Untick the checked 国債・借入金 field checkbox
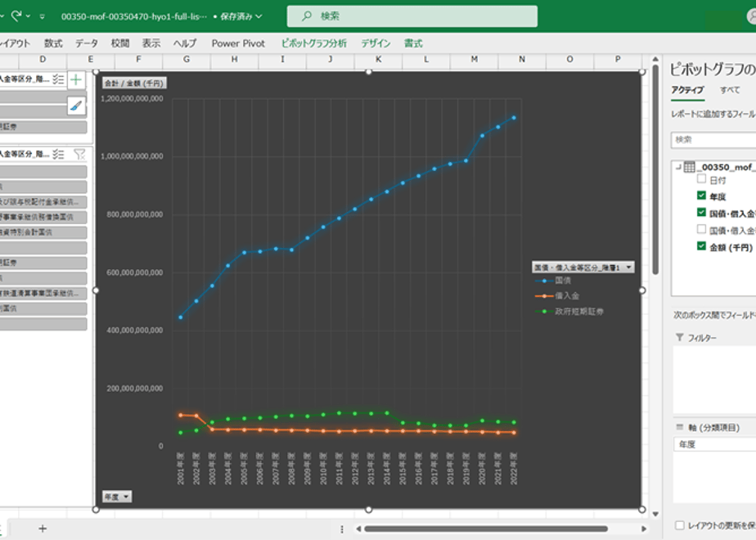Image resolution: width=756 pixels, height=540 pixels. click(x=701, y=213)
